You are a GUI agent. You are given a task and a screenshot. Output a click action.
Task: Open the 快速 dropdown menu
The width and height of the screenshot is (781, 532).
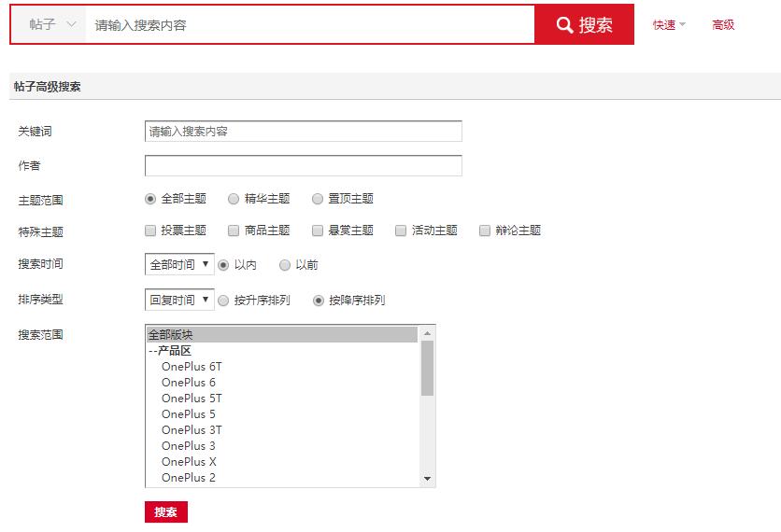(x=669, y=25)
